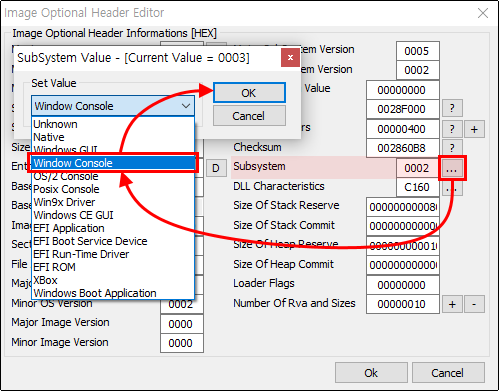This screenshot has height=391, width=499.
Task: Click Ok in Image Optional Header Editor
Action: pos(371,372)
